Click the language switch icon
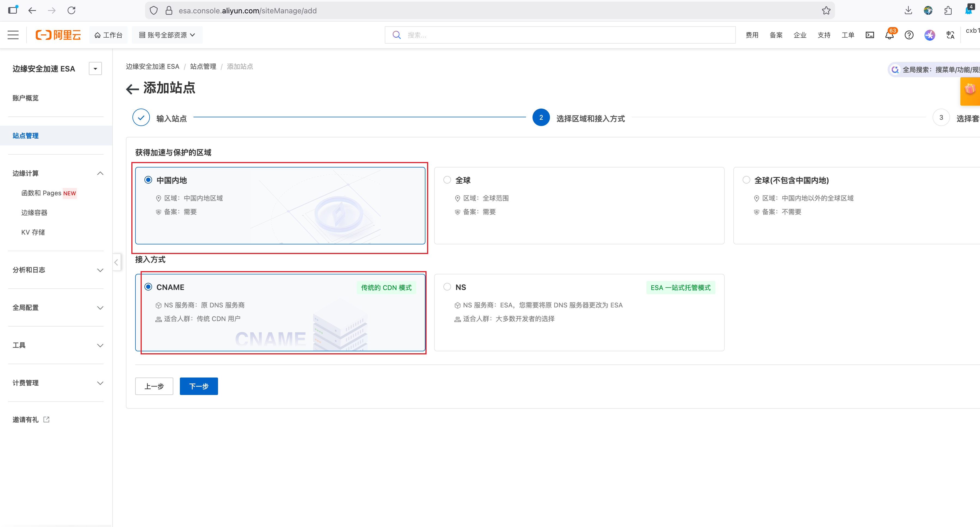980x527 pixels. [950, 35]
